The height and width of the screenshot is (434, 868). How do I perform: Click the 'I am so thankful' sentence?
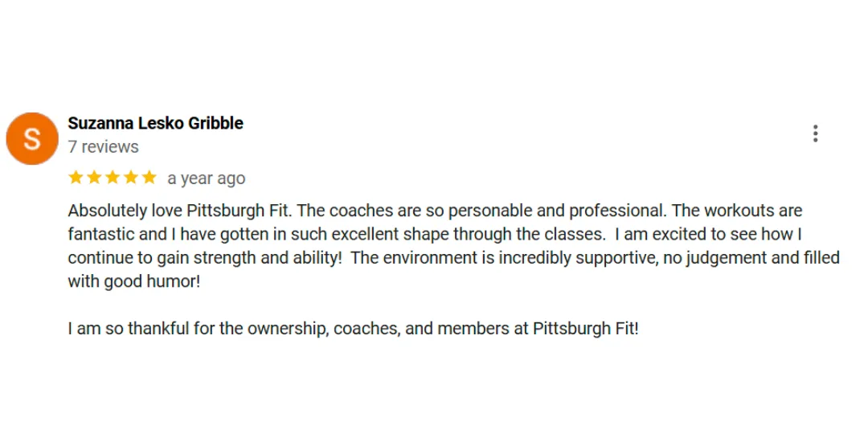(353, 329)
